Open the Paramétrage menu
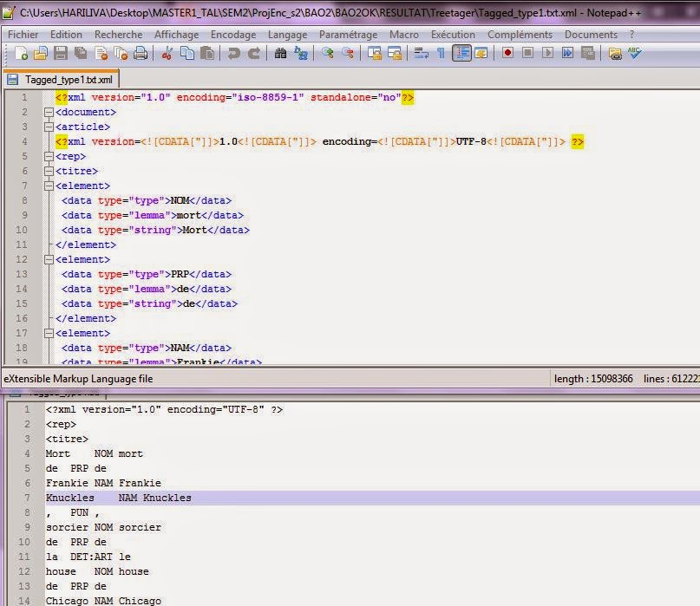The height and width of the screenshot is (606, 700). pos(348,35)
